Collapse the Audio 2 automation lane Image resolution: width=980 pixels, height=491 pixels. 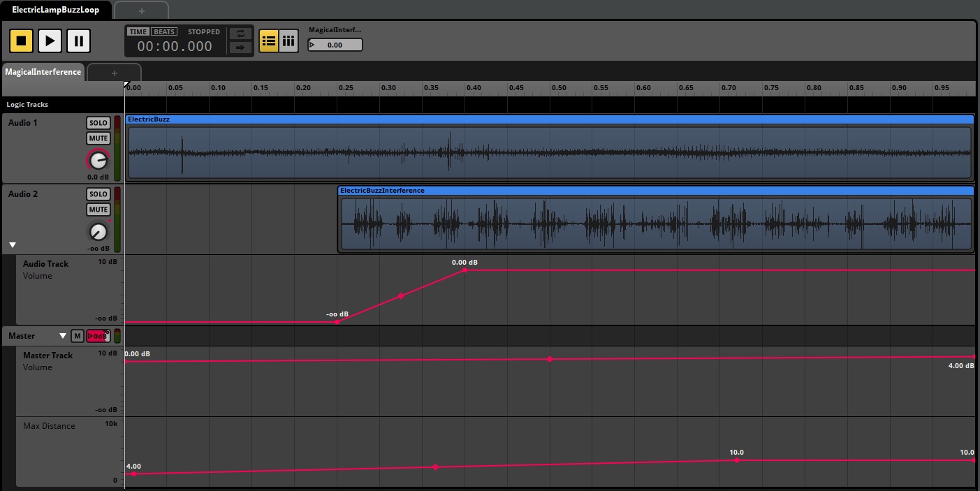(12, 244)
